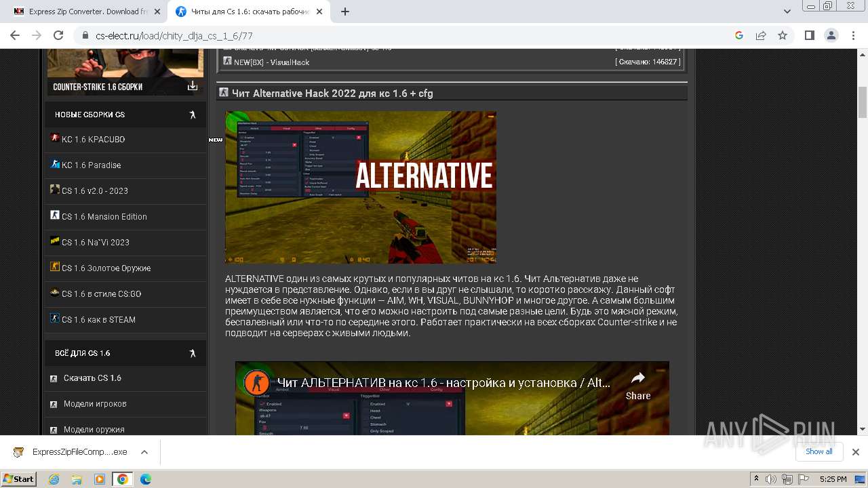
Task: Open Модели игроков menu item
Action: click(x=95, y=403)
